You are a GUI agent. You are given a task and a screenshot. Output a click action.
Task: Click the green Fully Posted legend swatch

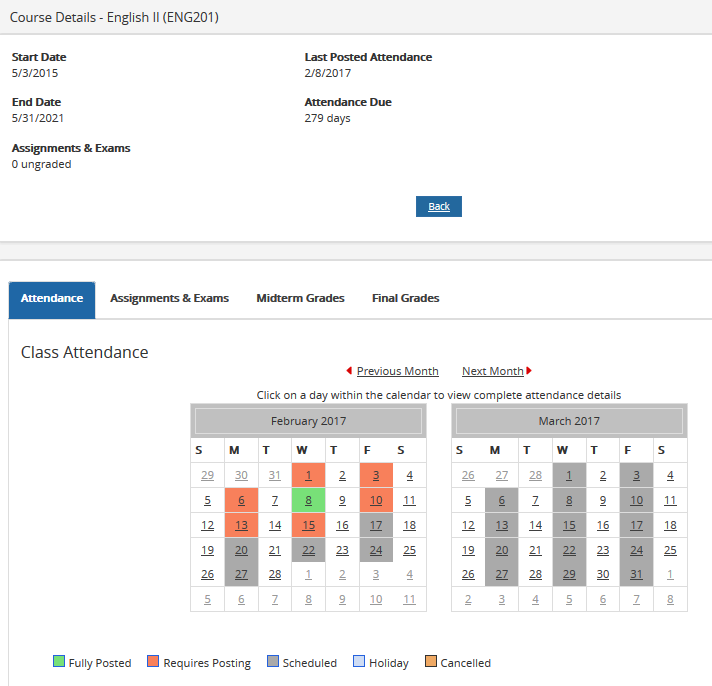click(58, 662)
